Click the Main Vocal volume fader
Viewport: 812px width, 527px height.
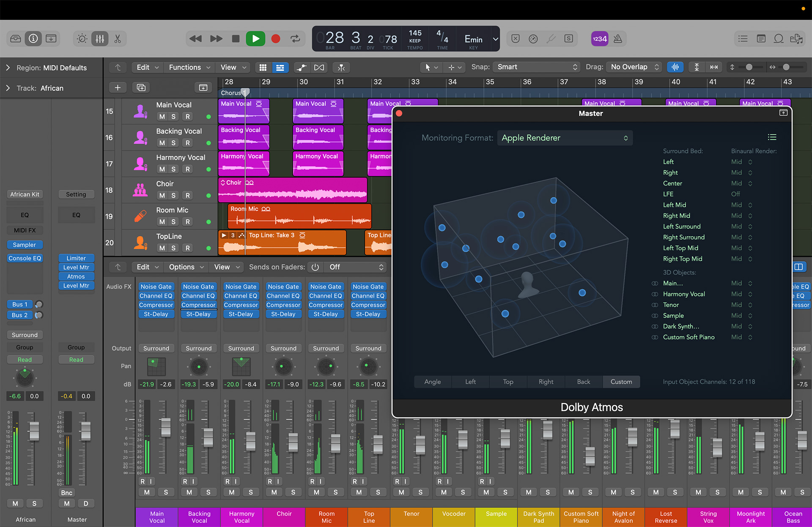coord(166,427)
